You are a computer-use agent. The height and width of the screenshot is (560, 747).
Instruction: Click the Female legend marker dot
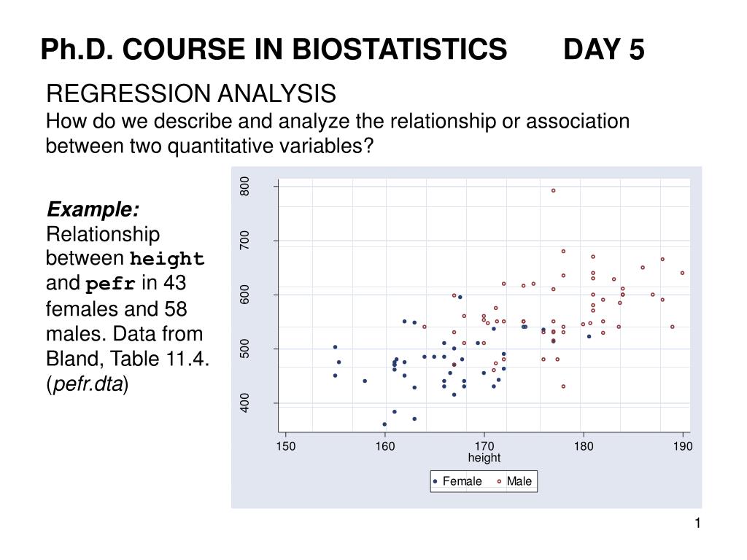(435, 481)
